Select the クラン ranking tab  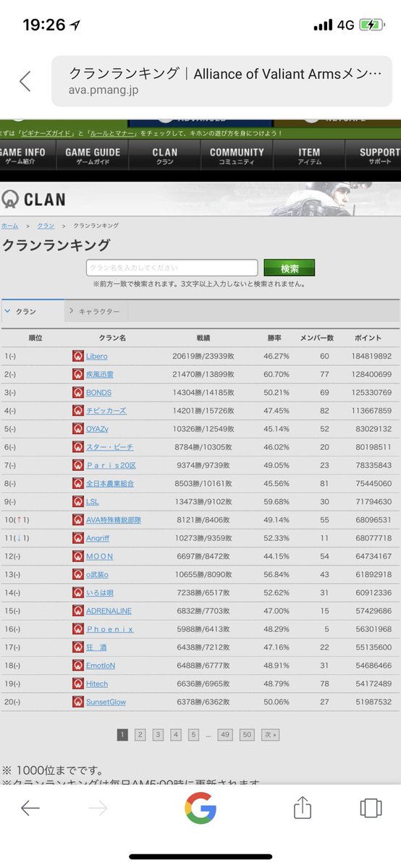tap(32, 312)
